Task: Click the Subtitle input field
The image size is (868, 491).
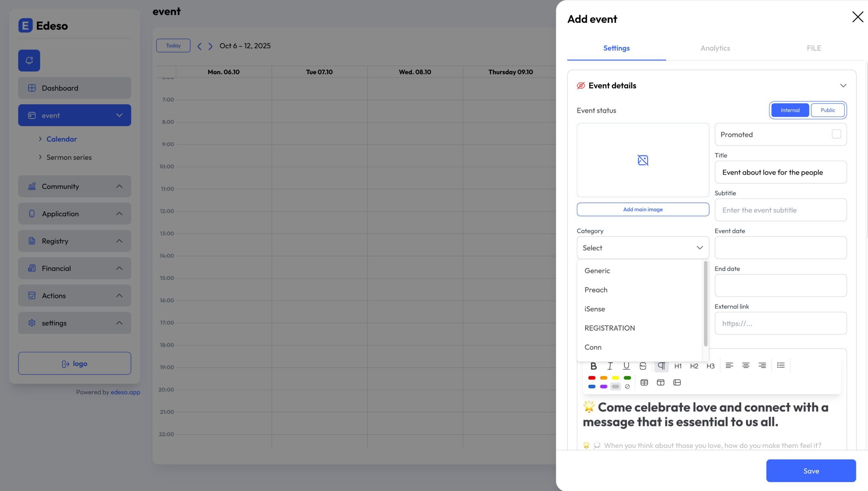Action: [781, 210]
